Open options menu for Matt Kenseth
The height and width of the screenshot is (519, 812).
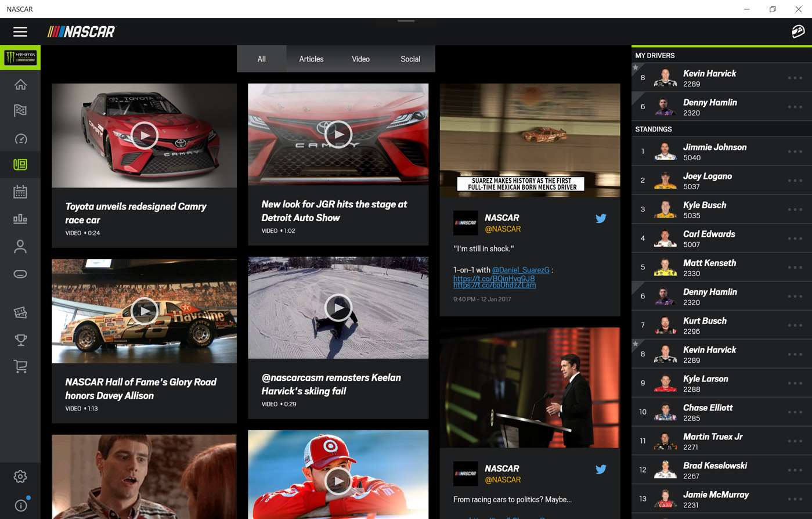coord(795,268)
